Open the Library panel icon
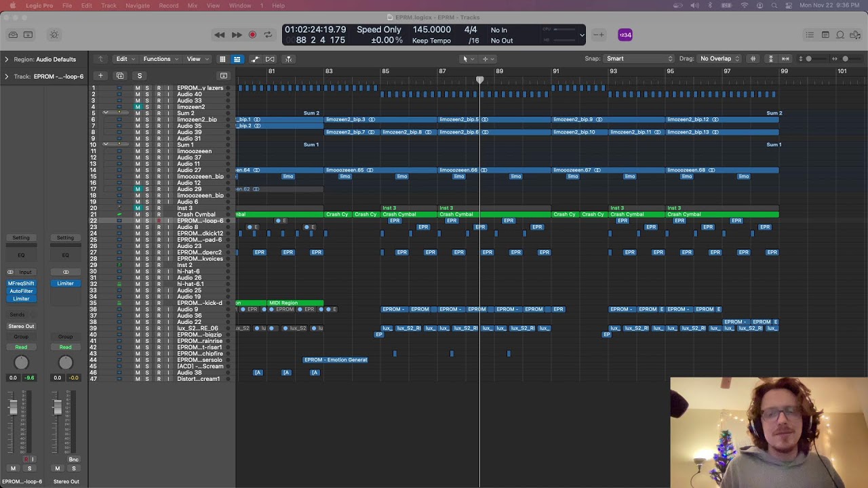Image resolution: width=868 pixels, height=488 pixels. click(13, 35)
